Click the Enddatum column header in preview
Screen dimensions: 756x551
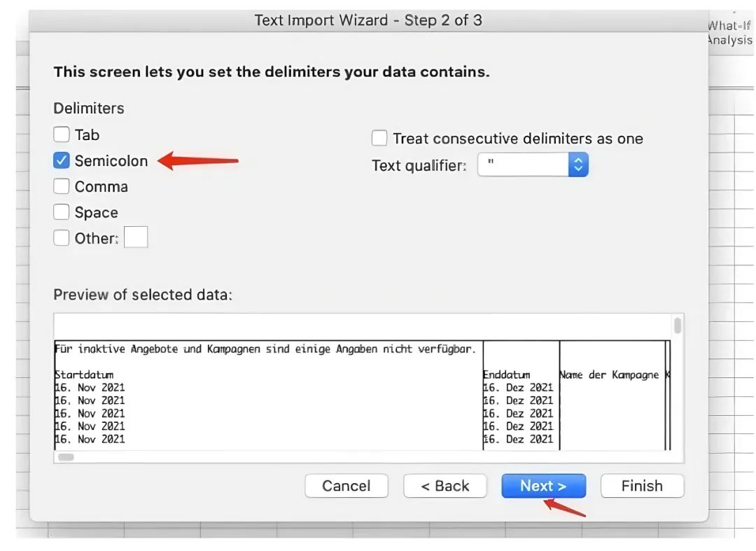point(507,375)
